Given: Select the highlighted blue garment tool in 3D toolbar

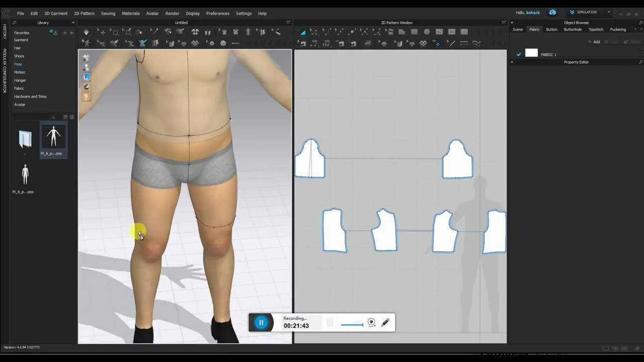Looking at the screenshot, I should pos(142,43).
